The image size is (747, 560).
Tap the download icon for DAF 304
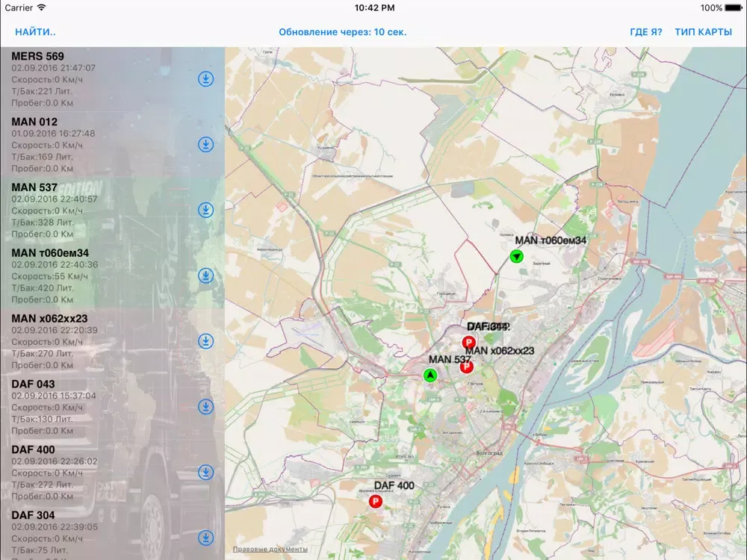(206, 538)
